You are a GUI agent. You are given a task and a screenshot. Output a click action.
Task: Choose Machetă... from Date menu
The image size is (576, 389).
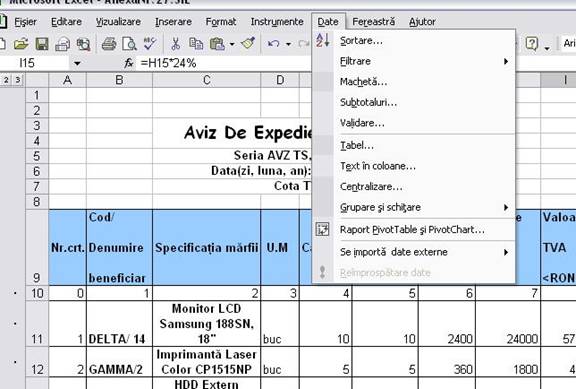[414, 82]
